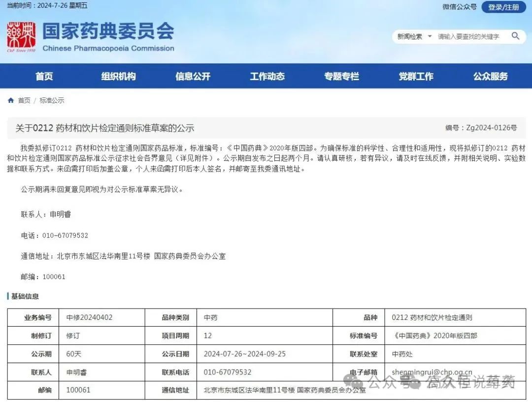Open the 微信公众号 link
This screenshot has height=403, width=532.
[x=459, y=7]
